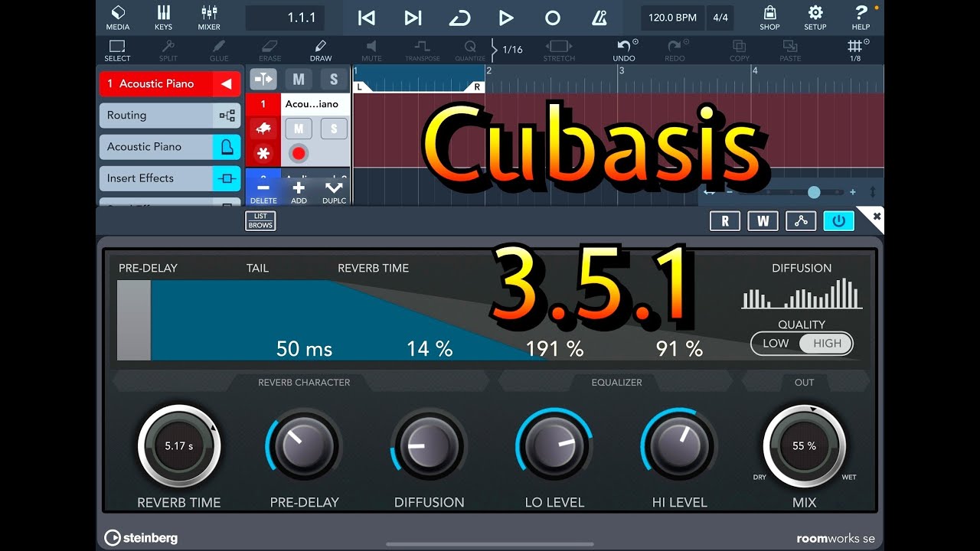
Task: Undo the last action
Action: pos(624,51)
